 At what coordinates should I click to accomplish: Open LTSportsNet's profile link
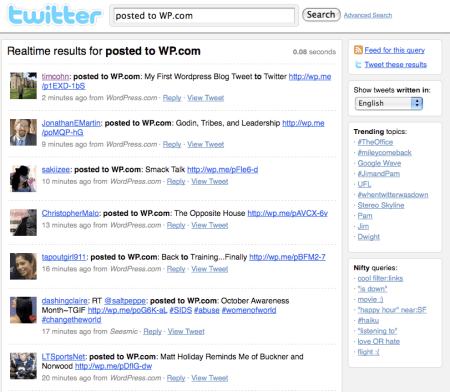[x=63, y=357]
